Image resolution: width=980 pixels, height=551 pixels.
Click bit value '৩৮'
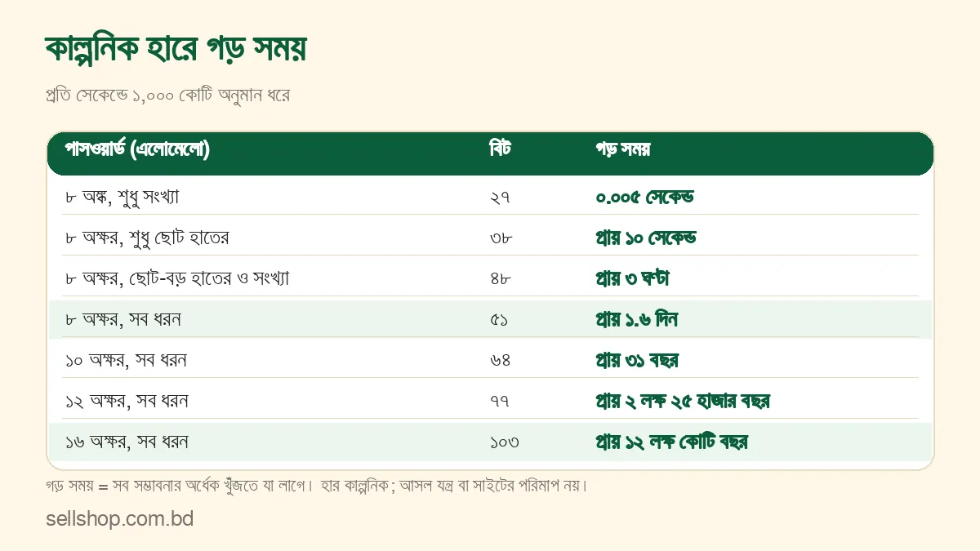(x=501, y=238)
